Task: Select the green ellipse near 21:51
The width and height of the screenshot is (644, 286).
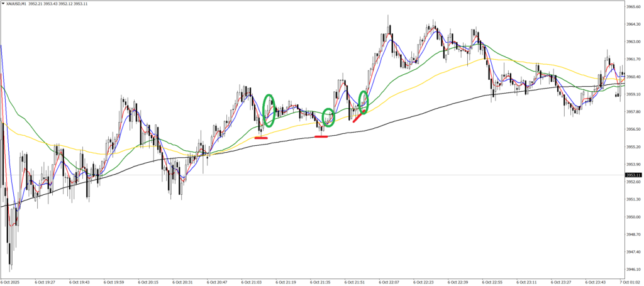Action: (363, 98)
